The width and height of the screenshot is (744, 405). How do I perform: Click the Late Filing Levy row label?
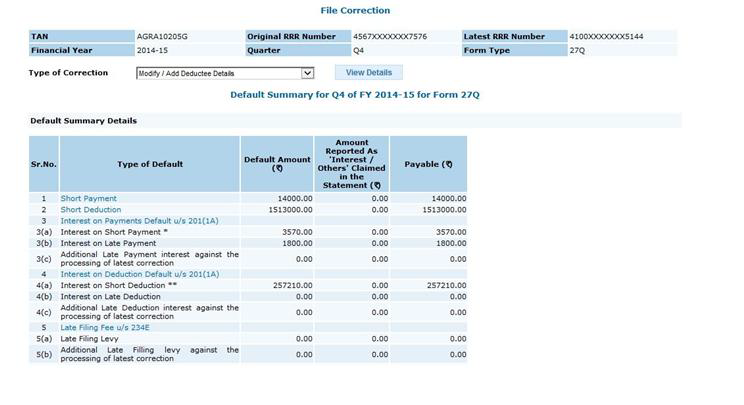pyautogui.click(x=89, y=339)
